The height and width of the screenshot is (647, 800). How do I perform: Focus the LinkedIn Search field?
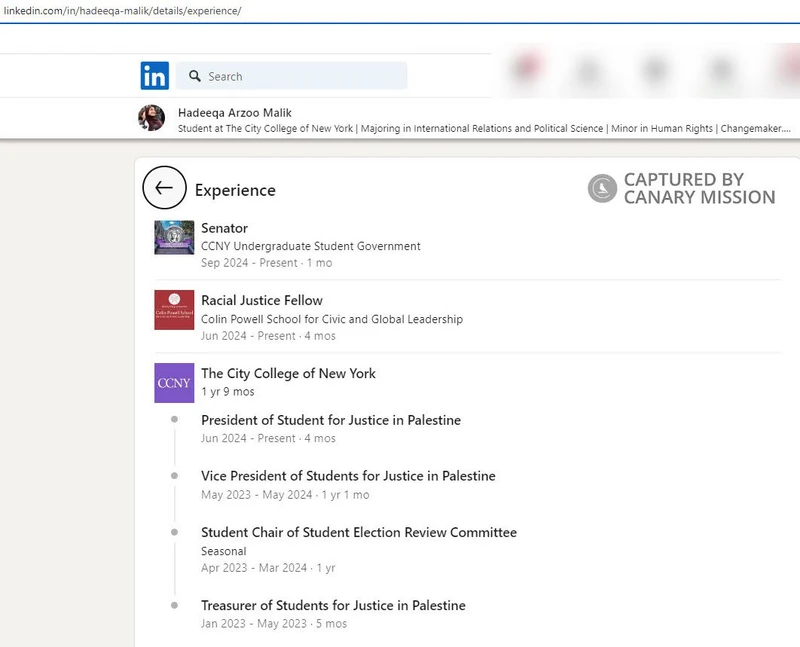click(x=291, y=76)
